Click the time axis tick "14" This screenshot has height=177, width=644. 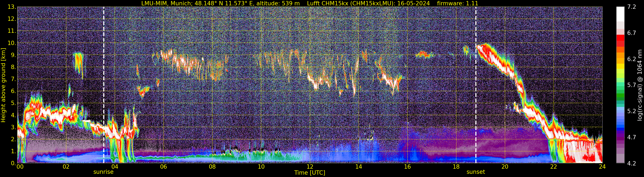tap(358, 167)
